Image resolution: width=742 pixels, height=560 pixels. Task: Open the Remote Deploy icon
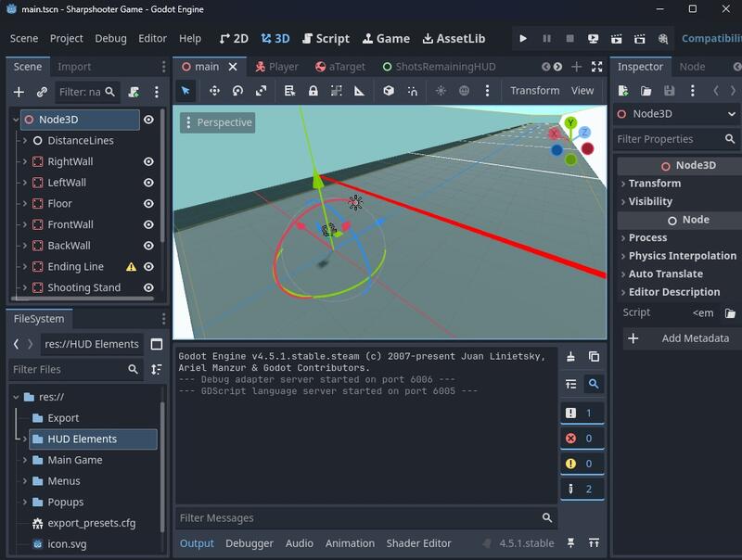pos(593,38)
